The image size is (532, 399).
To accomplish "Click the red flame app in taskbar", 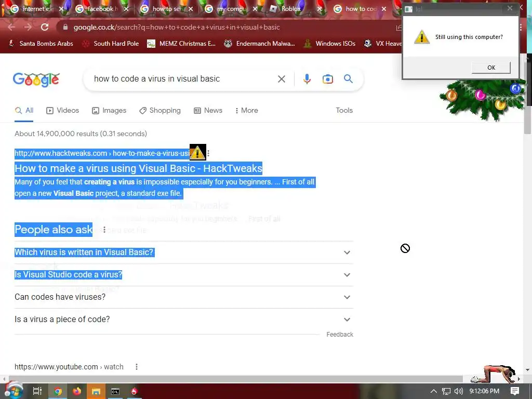I will point(135,391).
